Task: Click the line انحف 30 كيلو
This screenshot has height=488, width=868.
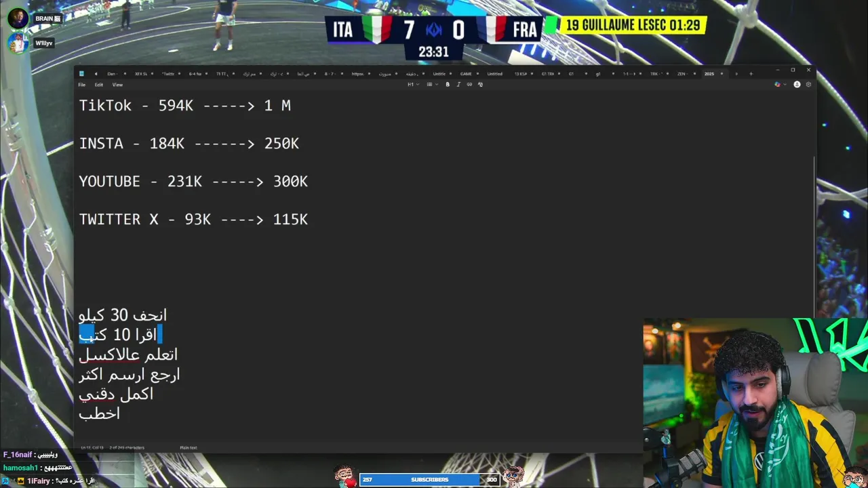Action: [x=123, y=315]
